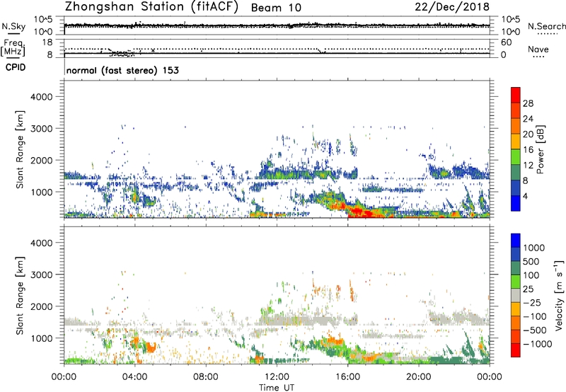This screenshot has width=566, height=392.
Task: Click the "24" label on the power colorbar
Action: (x=528, y=119)
